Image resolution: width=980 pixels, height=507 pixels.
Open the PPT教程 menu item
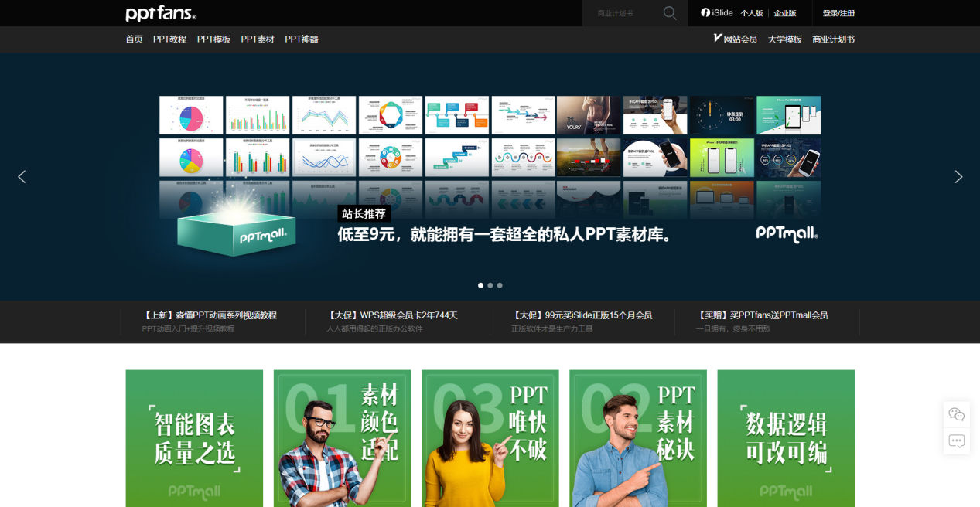[x=169, y=39]
